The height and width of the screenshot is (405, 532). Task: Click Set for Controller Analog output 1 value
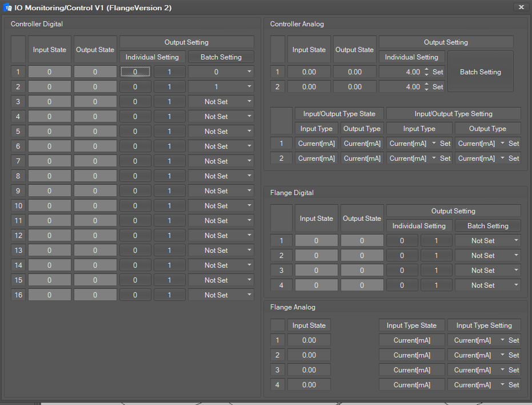(x=438, y=72)
